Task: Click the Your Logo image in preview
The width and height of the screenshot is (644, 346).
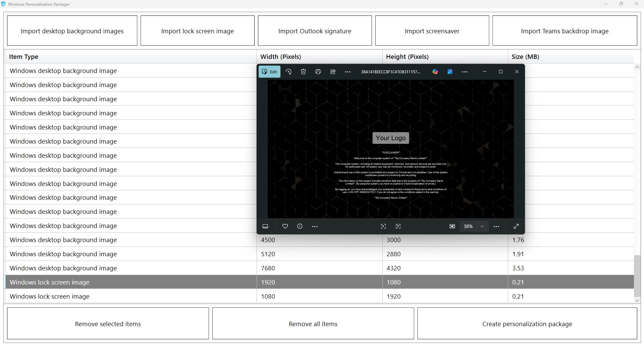Action: (x=391, y=138)
